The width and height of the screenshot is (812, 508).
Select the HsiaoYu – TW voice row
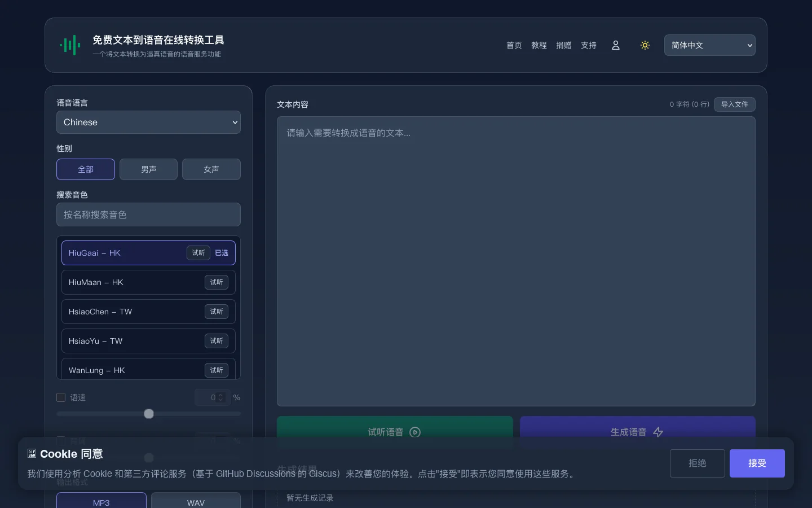pyautogui.click(x=148, y=341)
